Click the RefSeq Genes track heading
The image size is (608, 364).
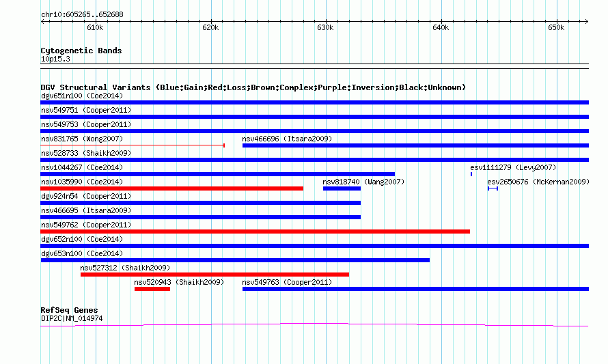[x=69, y=310]
